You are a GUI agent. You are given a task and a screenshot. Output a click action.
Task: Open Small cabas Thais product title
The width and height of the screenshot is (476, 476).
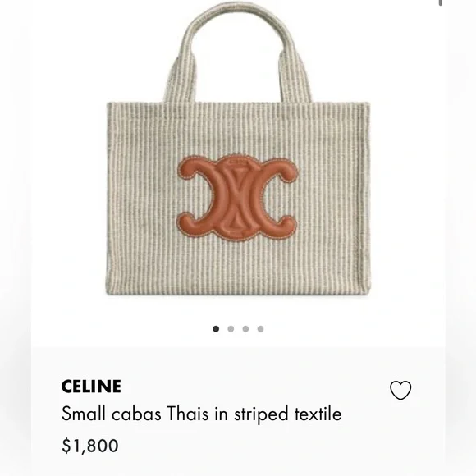pyautogui.click(x=202, y=414)
